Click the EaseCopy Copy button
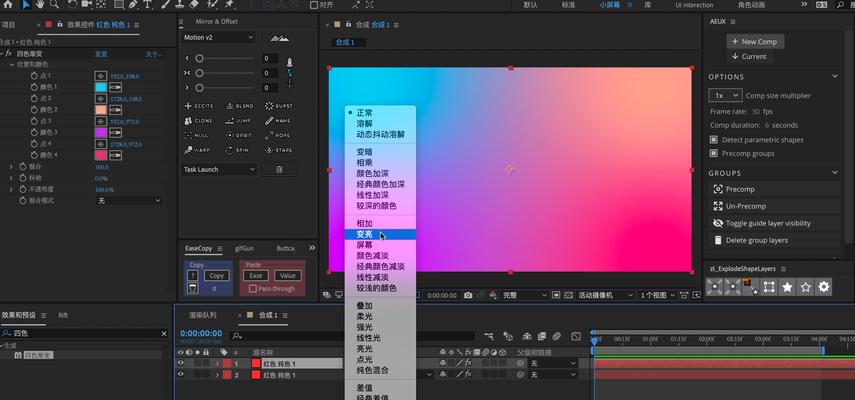Viewport: 855px width, 400px height. pos(216,276)
